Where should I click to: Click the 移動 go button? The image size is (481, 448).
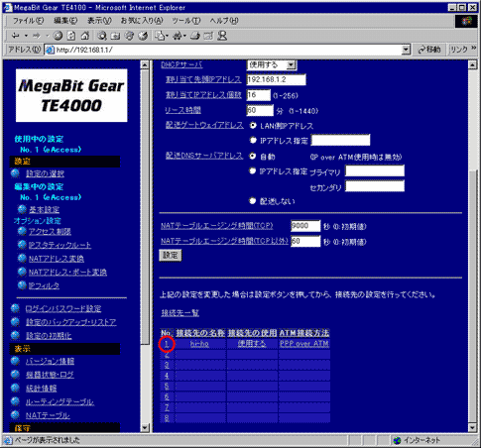pyautogui.click(x=429, y=50)
